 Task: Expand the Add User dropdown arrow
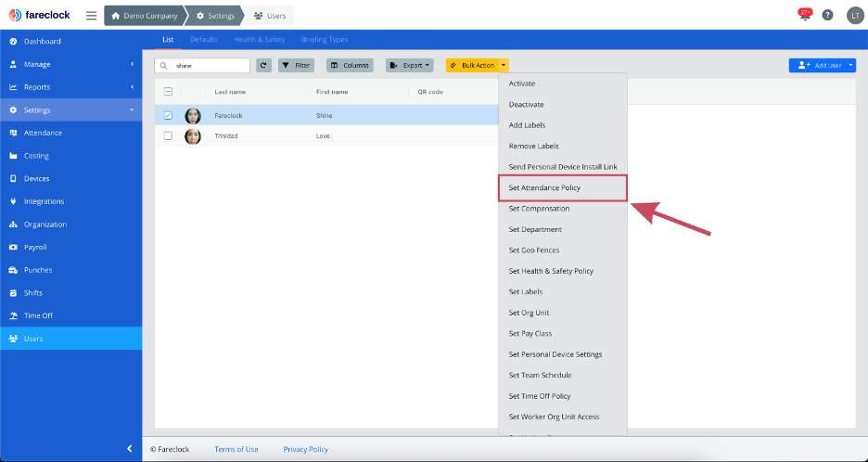[850, 65]
